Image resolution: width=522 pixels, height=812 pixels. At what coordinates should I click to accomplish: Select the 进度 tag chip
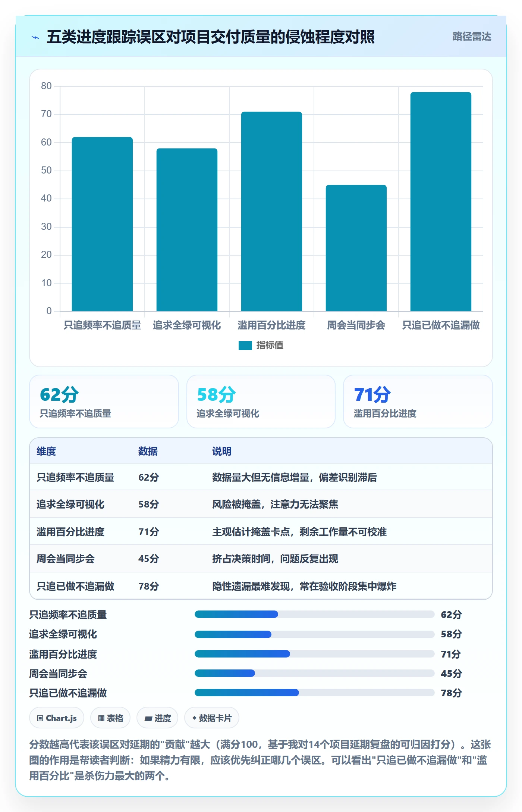pyautogui.click(x=157, y=718)
